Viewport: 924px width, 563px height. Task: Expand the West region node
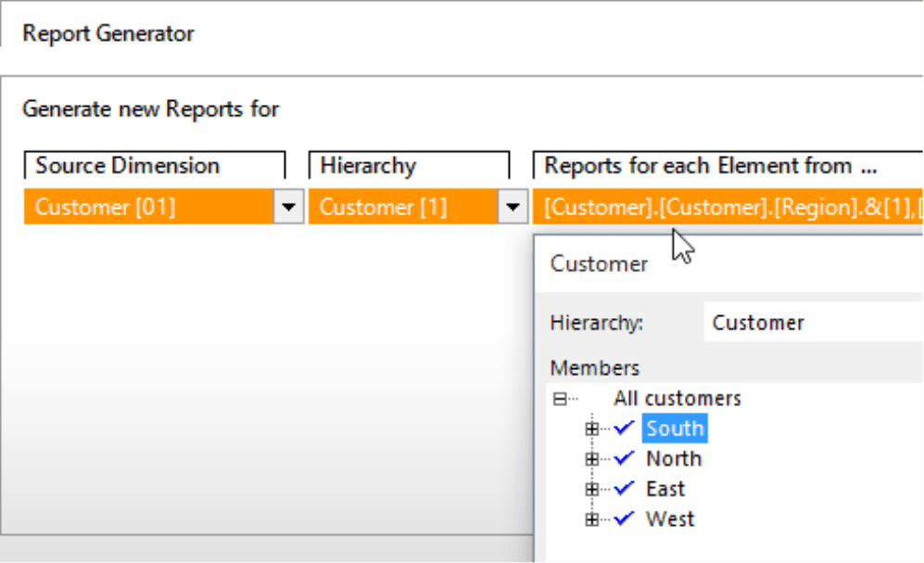pyautogui.click(x=593, y=519)
